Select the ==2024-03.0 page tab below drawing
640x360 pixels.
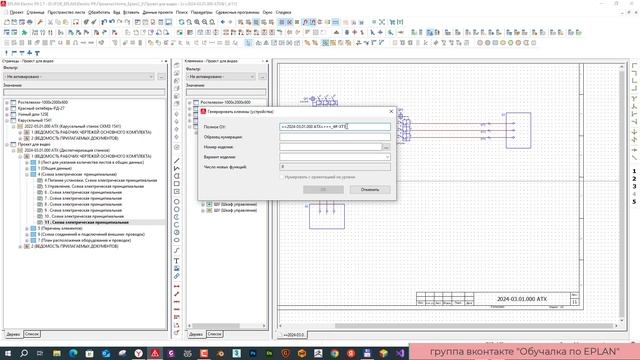tap(294, 335)
